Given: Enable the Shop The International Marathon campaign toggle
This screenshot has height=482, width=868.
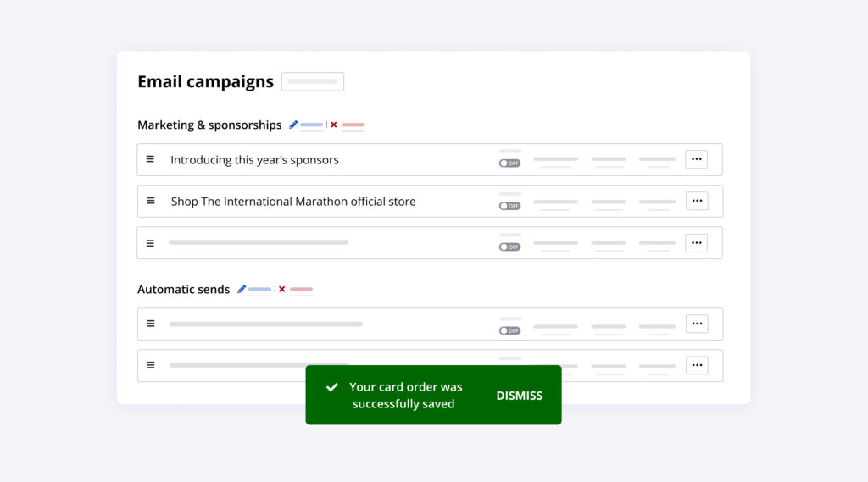Looking at the screenshot, I should point(509,206).
